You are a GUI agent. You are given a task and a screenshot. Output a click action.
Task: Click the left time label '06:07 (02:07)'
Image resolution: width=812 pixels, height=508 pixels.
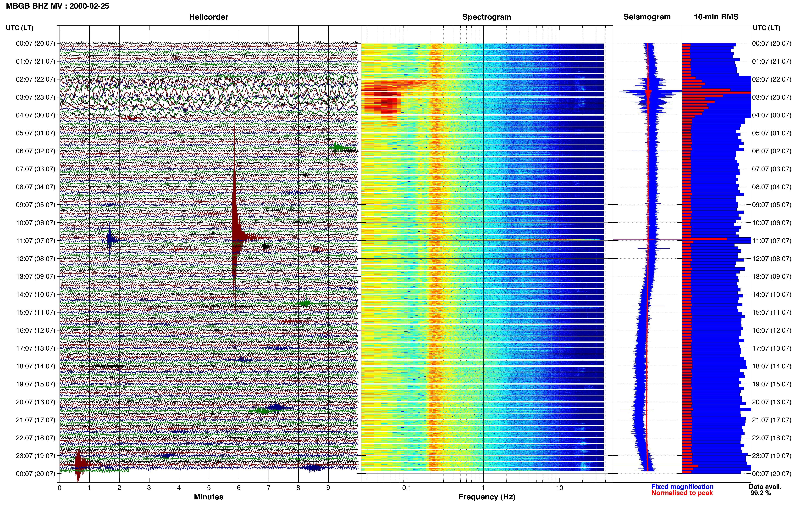click(35, 151)
